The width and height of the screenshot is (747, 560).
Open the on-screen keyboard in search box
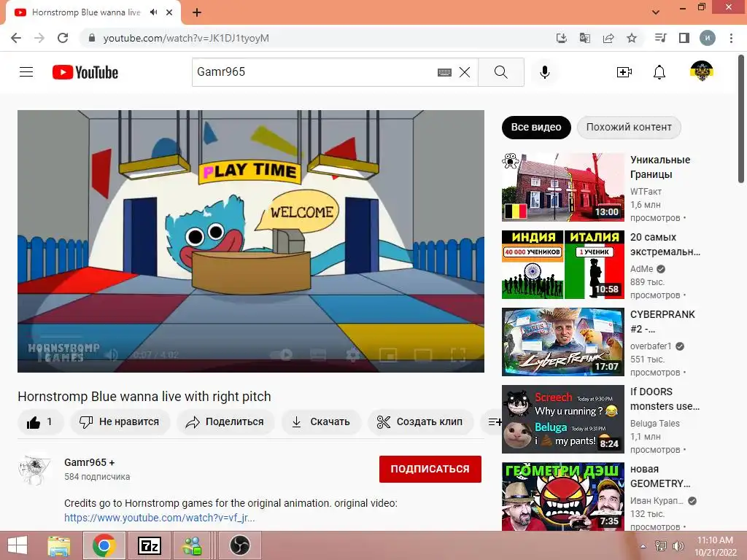tap(444, 72)
